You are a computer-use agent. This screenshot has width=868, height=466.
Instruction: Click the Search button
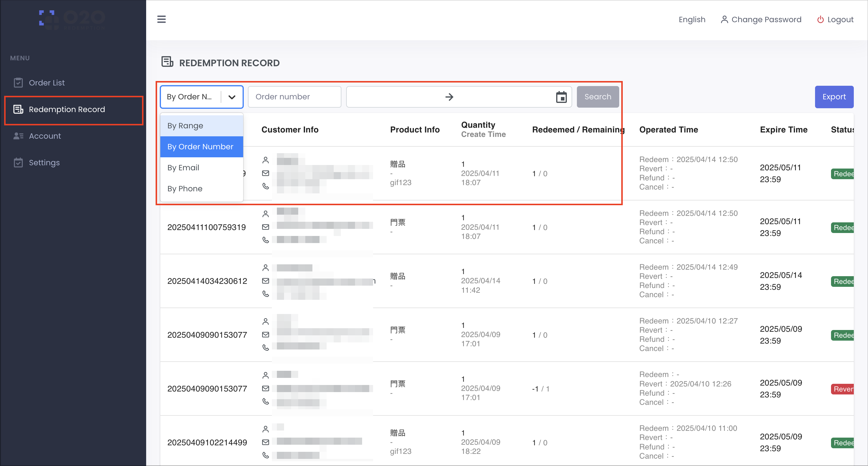[597, 97]
